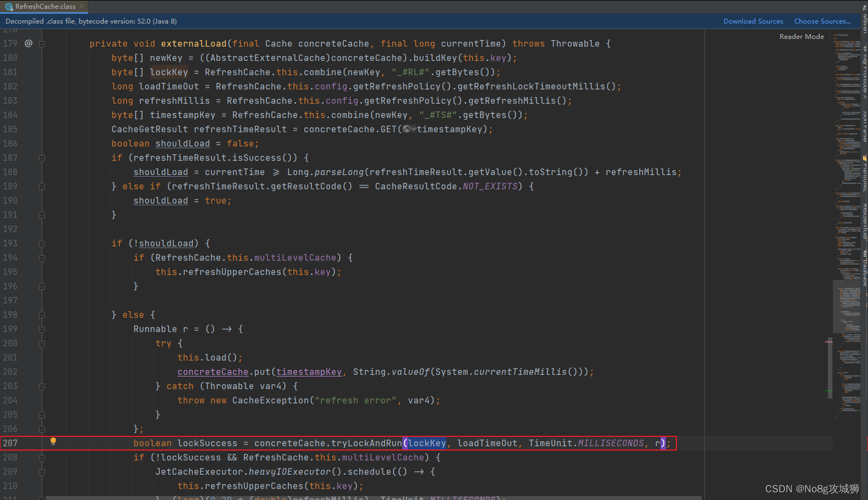This screenshot has height=500, width=868.
Task: Click the RefreshCache.class file icon in tab
Action: (9, 7)
